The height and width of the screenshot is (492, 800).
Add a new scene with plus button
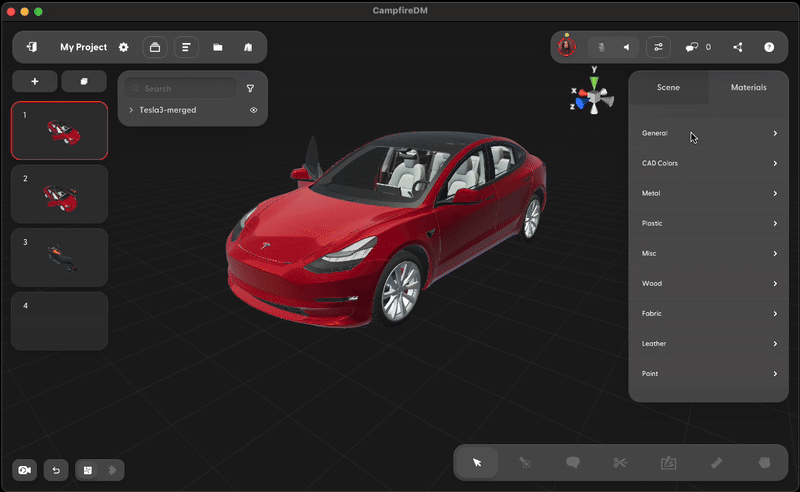coord(35,81)
